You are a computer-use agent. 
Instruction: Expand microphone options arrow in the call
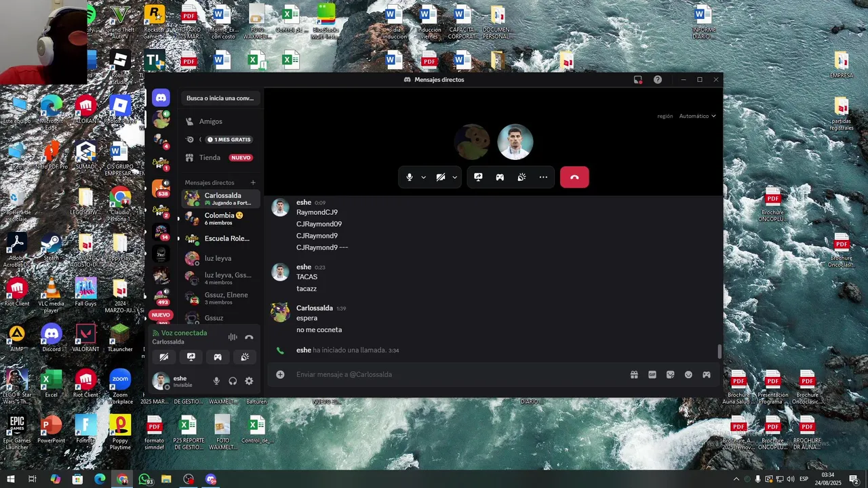click(x=423, y=177)
